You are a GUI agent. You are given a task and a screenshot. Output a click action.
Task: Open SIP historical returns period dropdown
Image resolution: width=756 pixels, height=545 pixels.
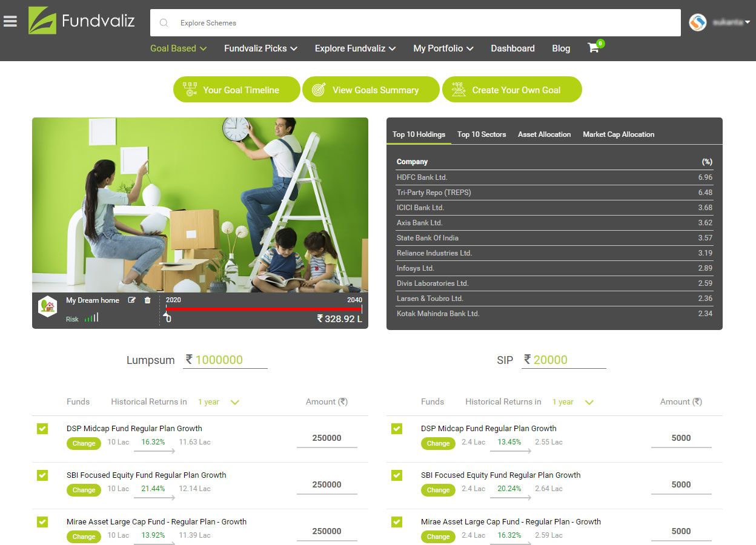573,402
